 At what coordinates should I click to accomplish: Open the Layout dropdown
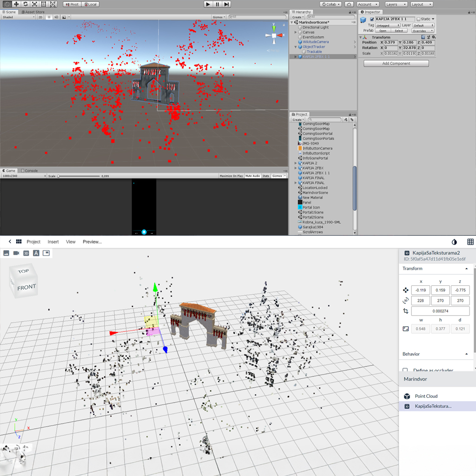422,4
